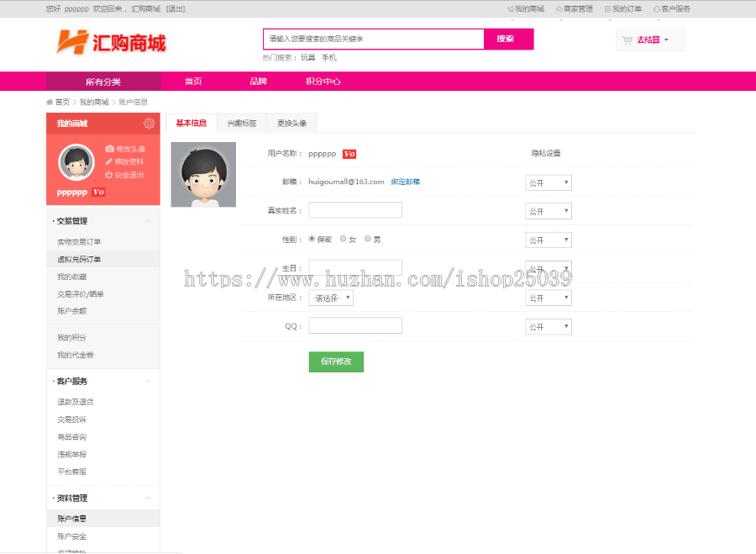Collapse the 交易管理 section
The height and width of the screenshot is (554, 756).
click(148, 221)
